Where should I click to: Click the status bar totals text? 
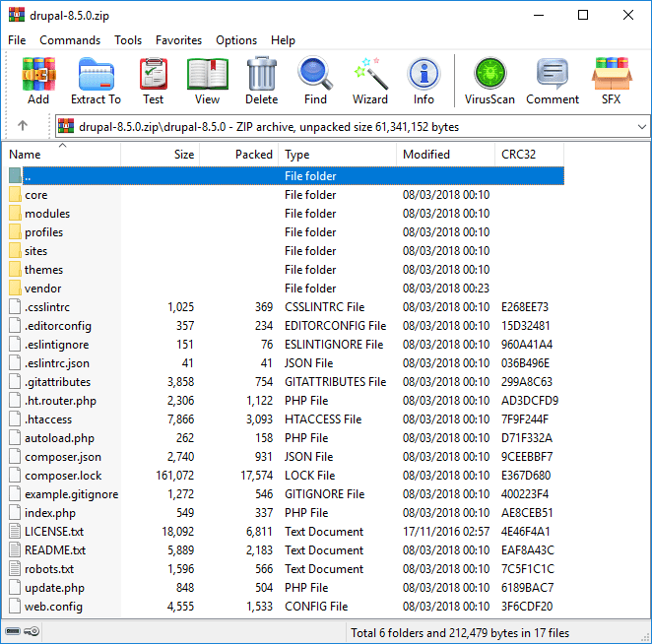pos(460,633)
